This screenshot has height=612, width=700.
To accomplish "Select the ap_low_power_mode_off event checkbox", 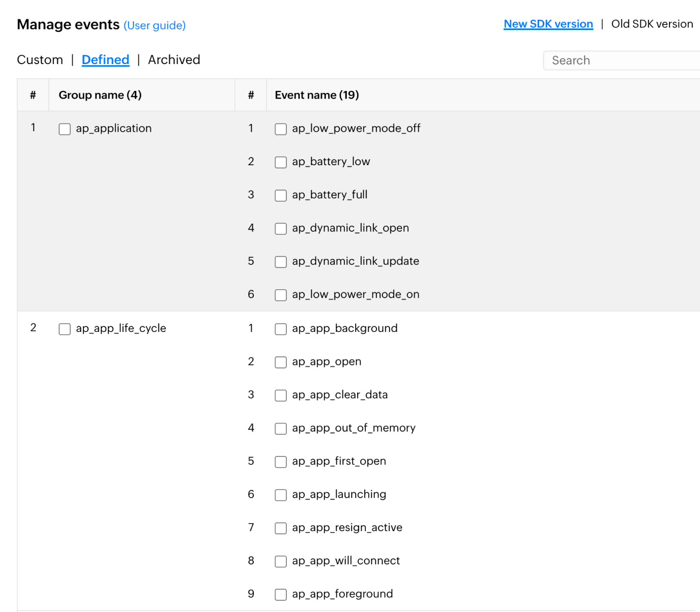I will tap(281, 129).
